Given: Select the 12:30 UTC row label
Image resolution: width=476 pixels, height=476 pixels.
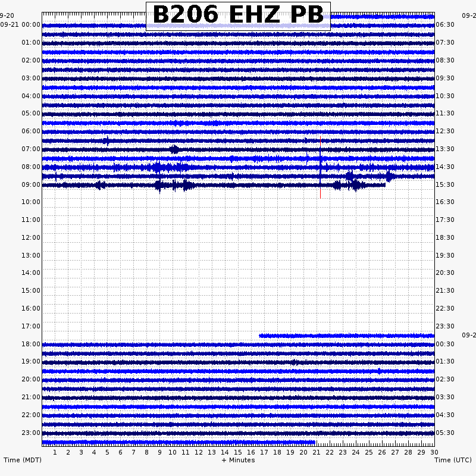Looking at the screenshot, I should coord(445,131).
